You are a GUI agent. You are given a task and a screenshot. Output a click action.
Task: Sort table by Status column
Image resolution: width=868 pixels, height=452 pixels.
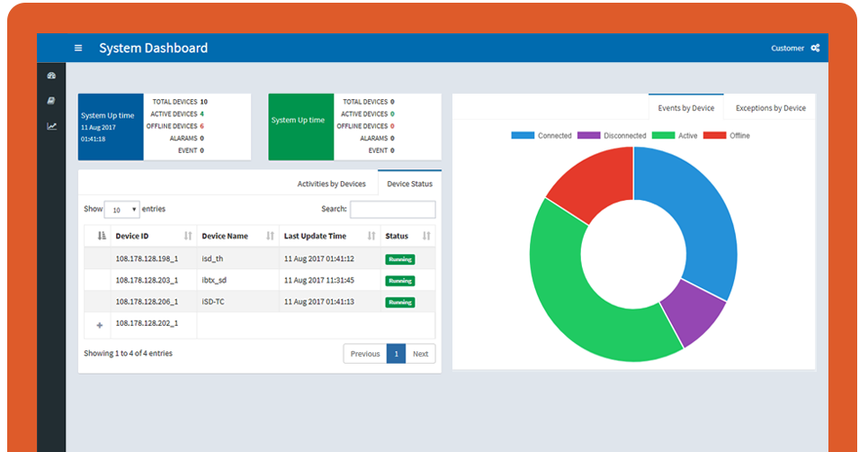tap(407, 236)
